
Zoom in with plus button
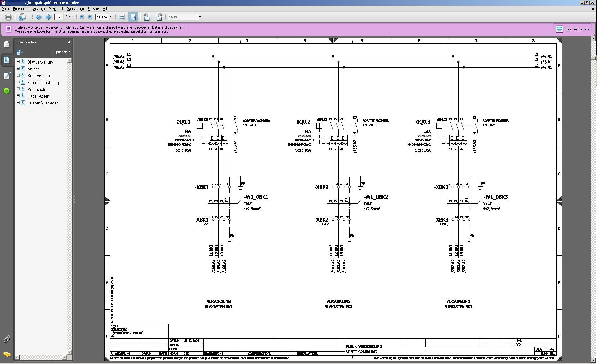pos(90,17)
